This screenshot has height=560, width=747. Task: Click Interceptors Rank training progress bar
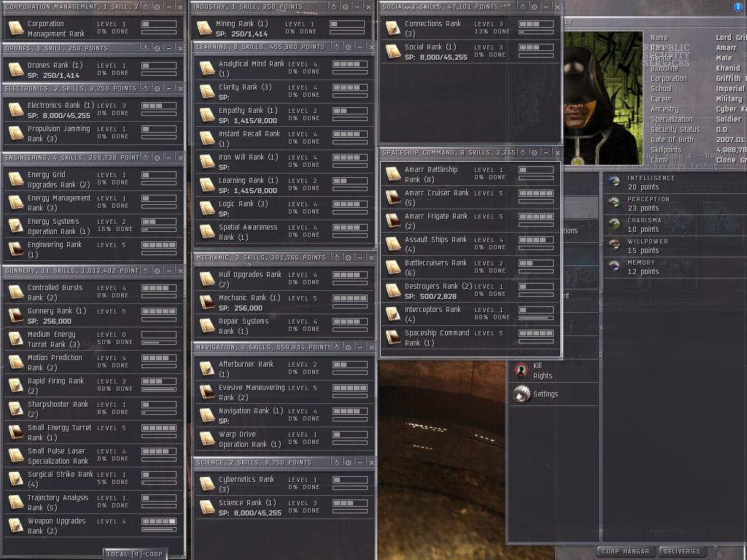click(535, 318)
